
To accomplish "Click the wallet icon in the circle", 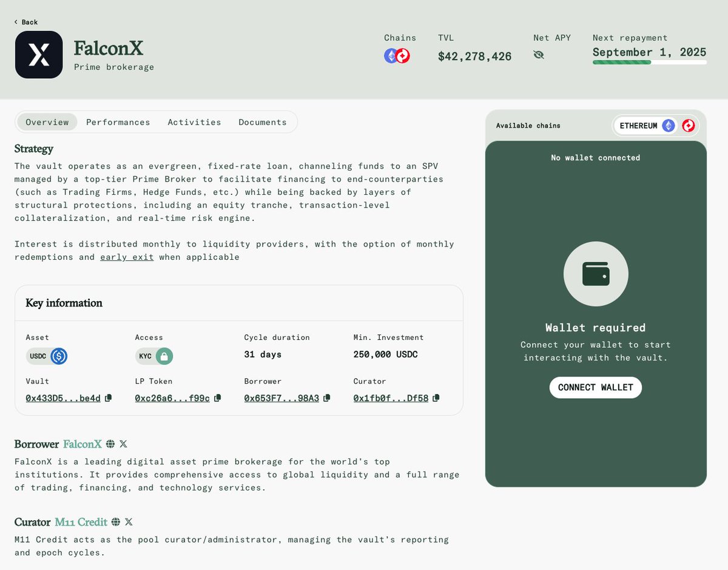I will coord(596,274).
